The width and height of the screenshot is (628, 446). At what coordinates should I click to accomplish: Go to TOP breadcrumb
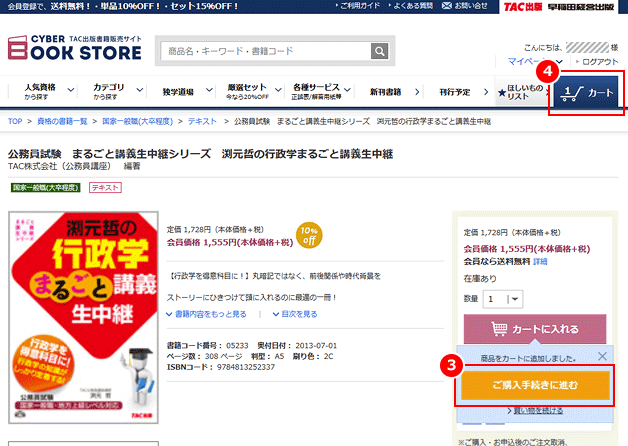(x=15, y=121)
